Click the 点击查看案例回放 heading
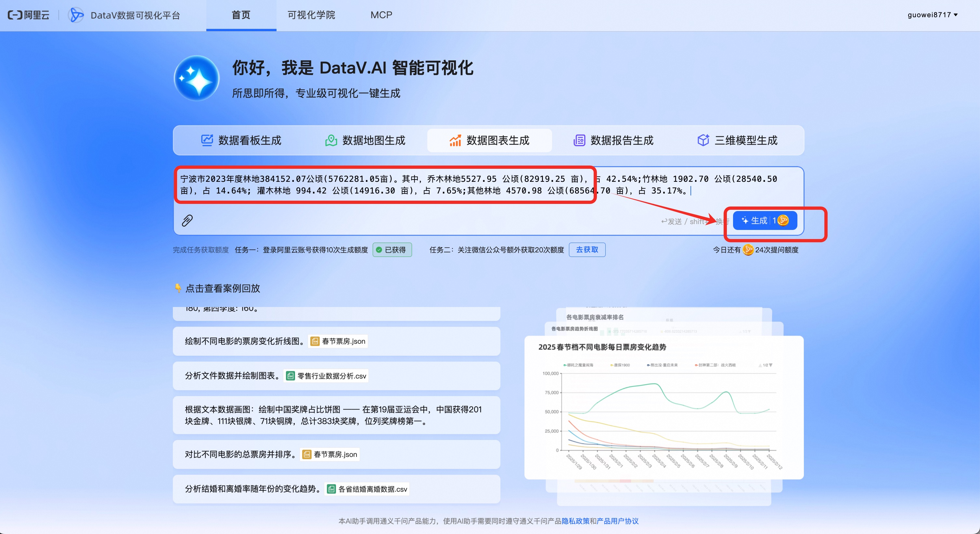Image resolution: width=980 pixels, height=534 pixels. pos(223,288)
